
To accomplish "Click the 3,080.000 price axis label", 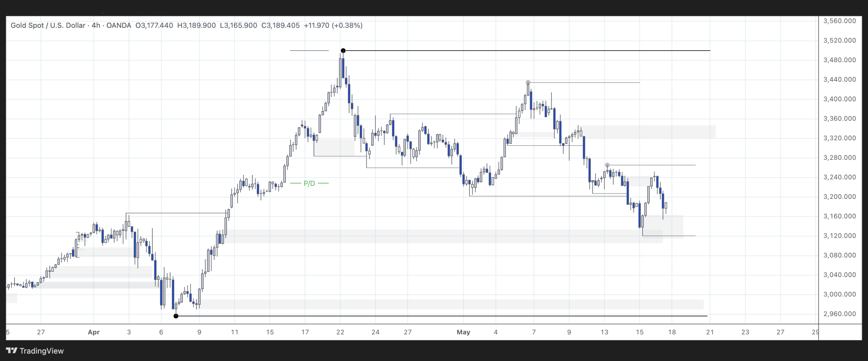I will click(x=840, y=255).
